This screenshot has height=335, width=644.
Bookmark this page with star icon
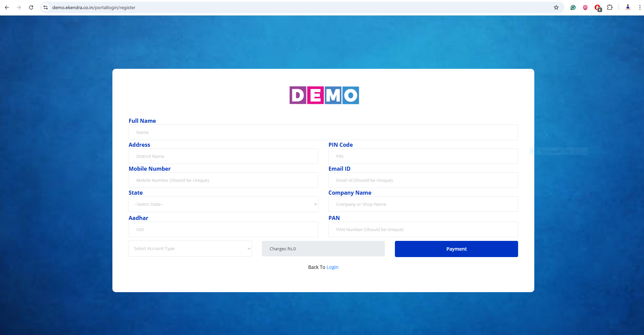pyautogui.click(x=556, y=7)
